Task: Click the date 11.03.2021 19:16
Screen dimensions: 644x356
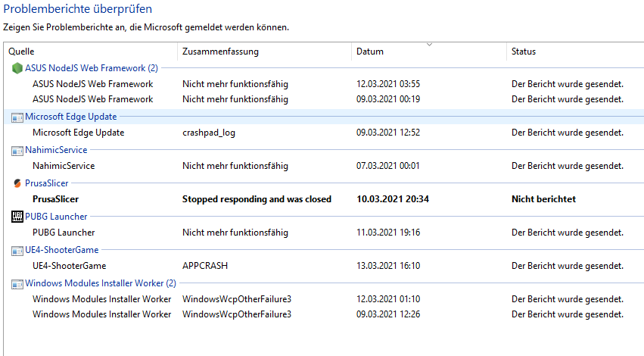Action: [x=388, y=233]
